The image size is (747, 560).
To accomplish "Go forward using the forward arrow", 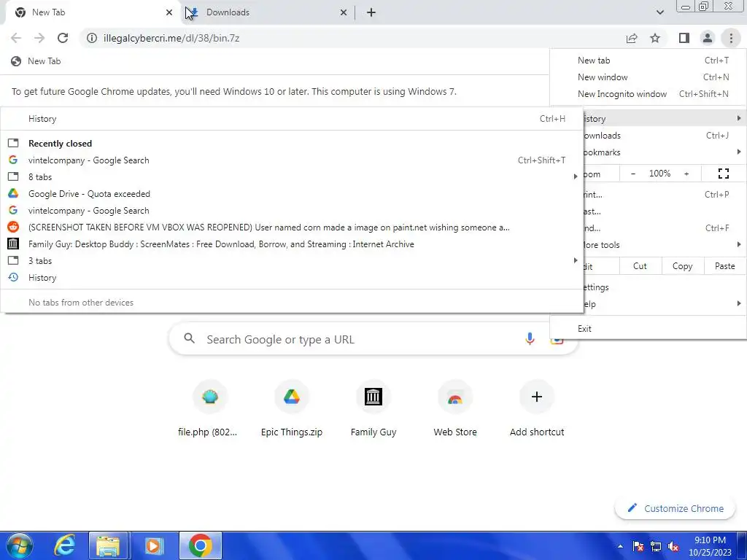I will coord(39,38).
